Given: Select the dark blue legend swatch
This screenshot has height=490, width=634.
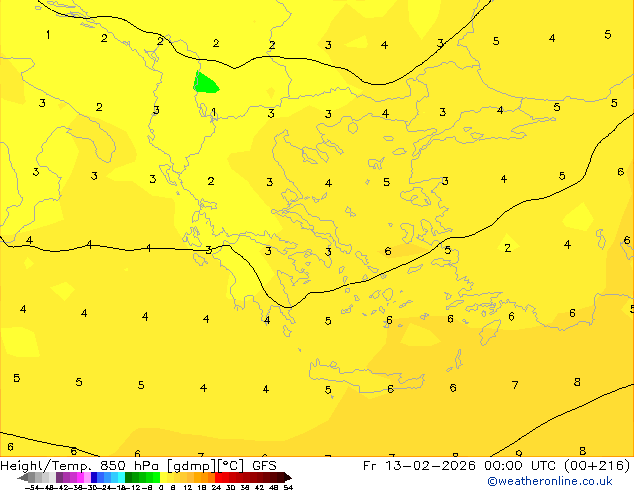Looking at the screenshot, I should pos(94,477).
